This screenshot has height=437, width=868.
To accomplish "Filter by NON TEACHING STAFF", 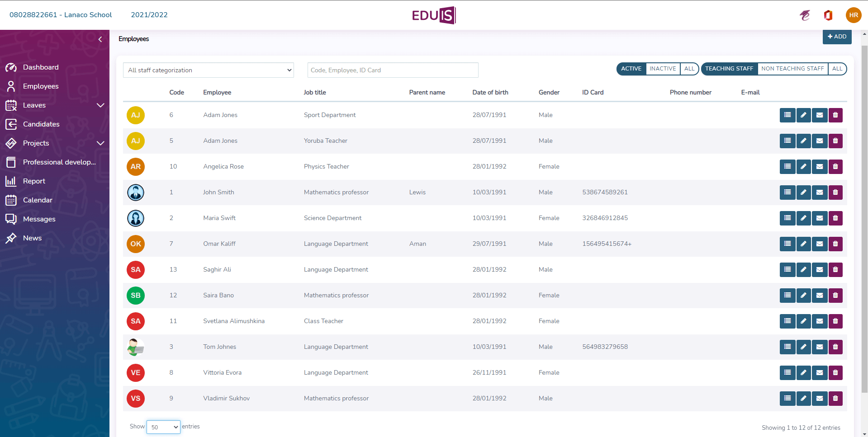I will [x=792, y=69].
